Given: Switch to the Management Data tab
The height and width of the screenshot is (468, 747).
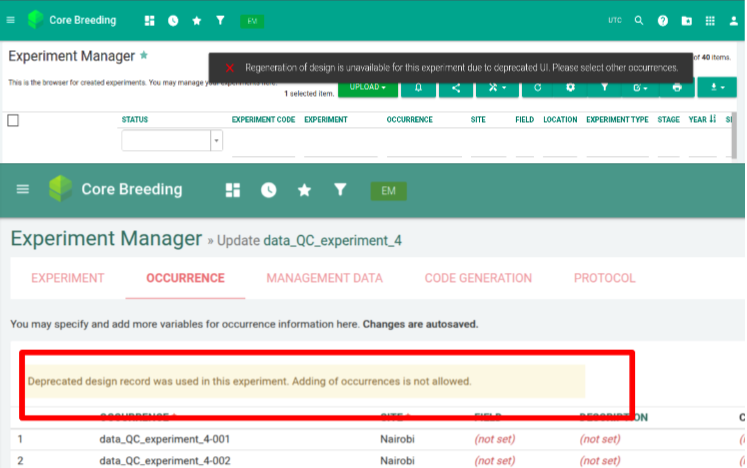Looking at the screenshot, I should [324, 278].
